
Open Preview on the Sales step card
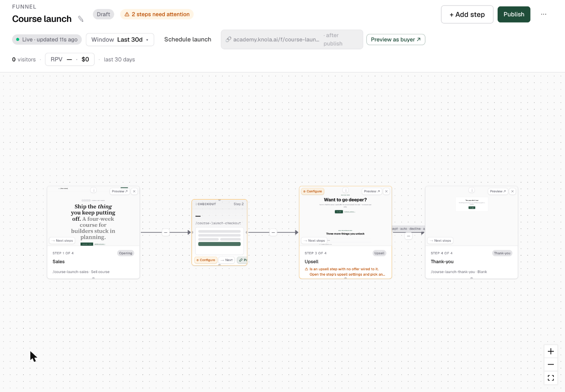tap(119, 191)
